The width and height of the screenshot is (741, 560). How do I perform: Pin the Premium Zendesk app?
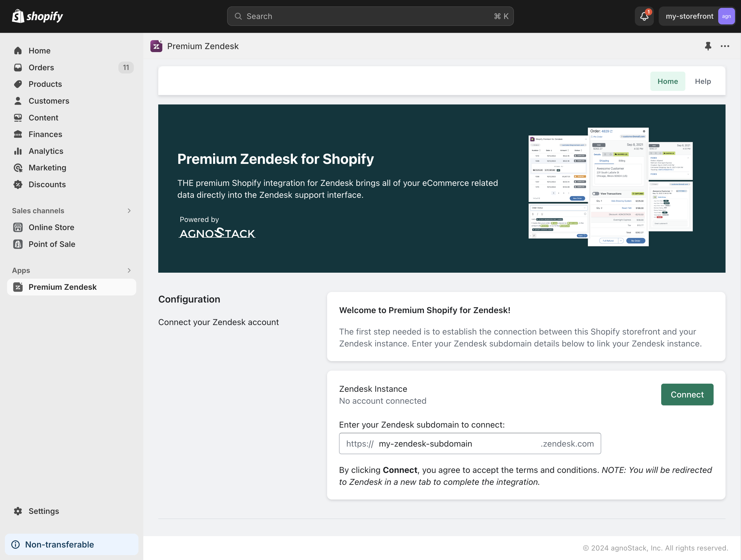[x=708, y=46]
